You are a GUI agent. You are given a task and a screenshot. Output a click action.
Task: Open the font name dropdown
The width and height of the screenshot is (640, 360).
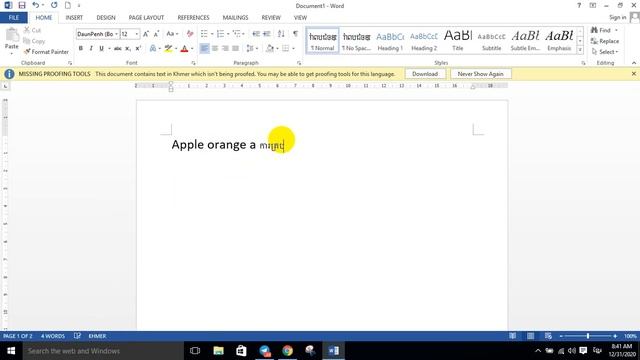(117, 34)
